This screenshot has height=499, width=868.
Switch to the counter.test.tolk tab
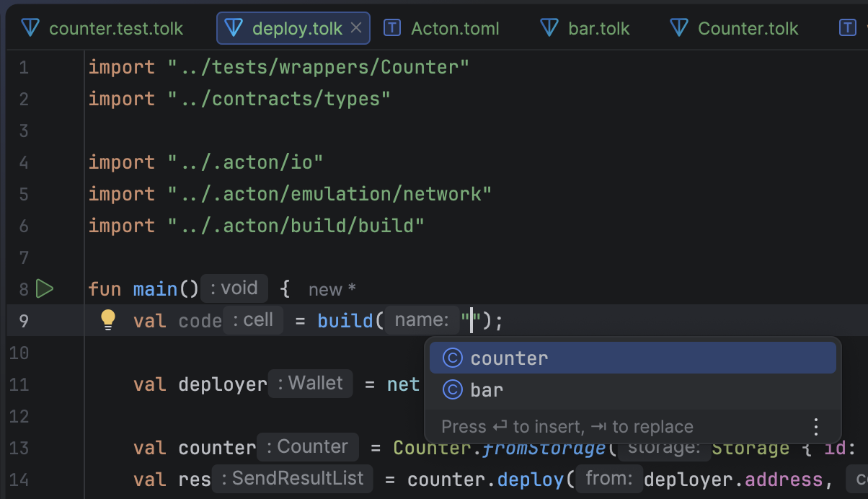115,29
